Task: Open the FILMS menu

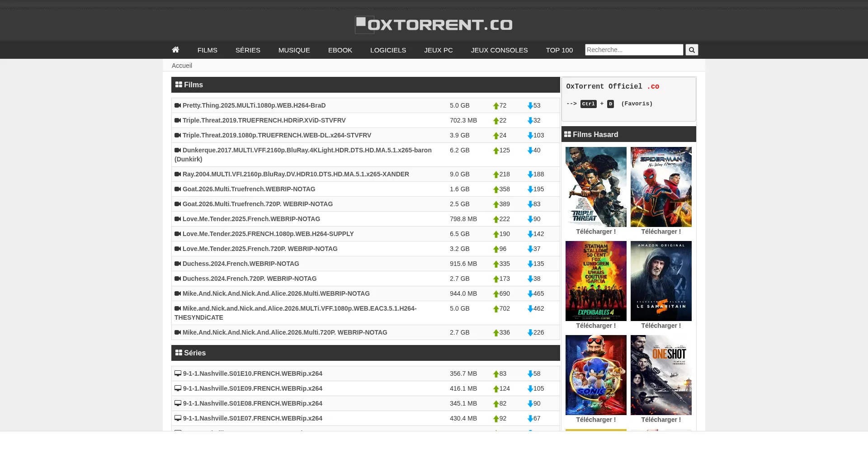Action: coord(207,50)
